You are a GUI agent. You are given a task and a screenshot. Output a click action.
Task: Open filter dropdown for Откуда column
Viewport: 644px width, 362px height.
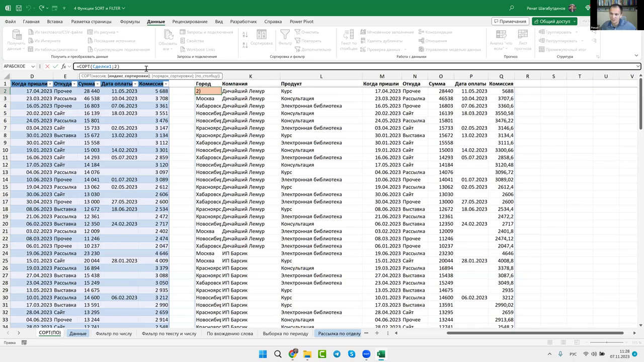pyautogui.click(x=74, y=84)
